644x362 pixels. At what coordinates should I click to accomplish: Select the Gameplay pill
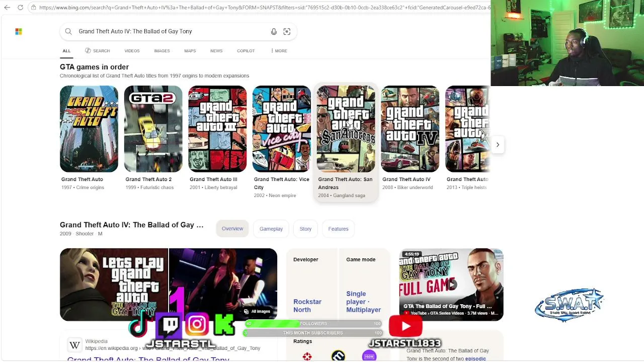click(x=271, y=229)
